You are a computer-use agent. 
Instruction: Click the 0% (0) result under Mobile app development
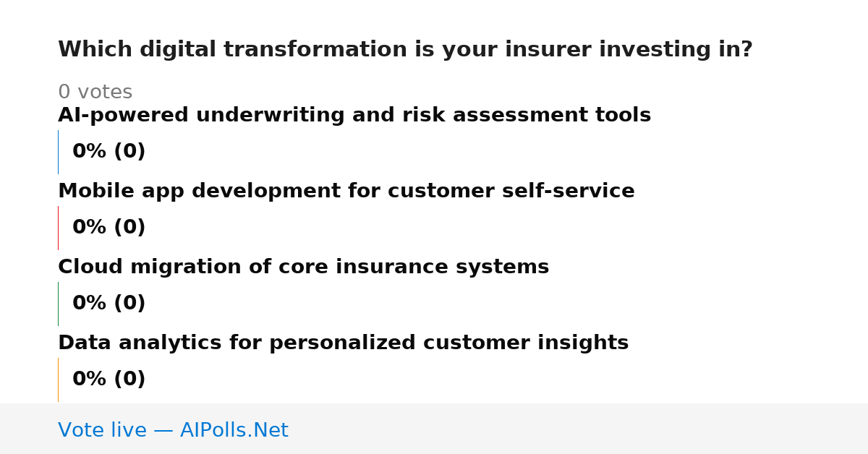pos(109,228)
